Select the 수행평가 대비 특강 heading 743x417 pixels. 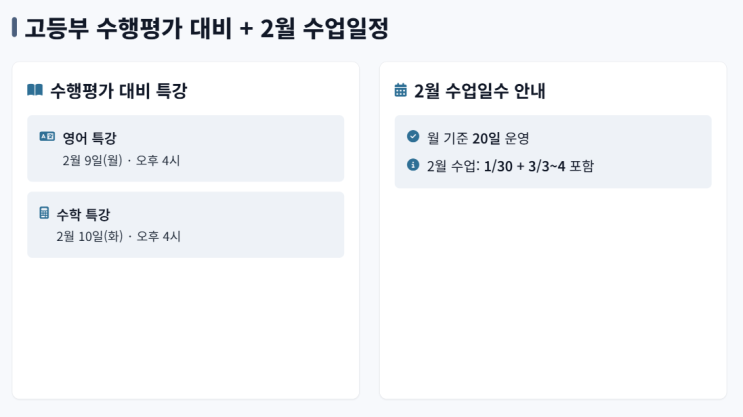coord(118,91)
